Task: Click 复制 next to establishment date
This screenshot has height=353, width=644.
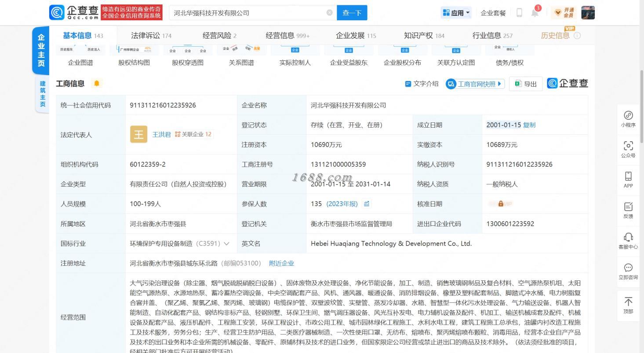Action: click(x=529, y=125)
